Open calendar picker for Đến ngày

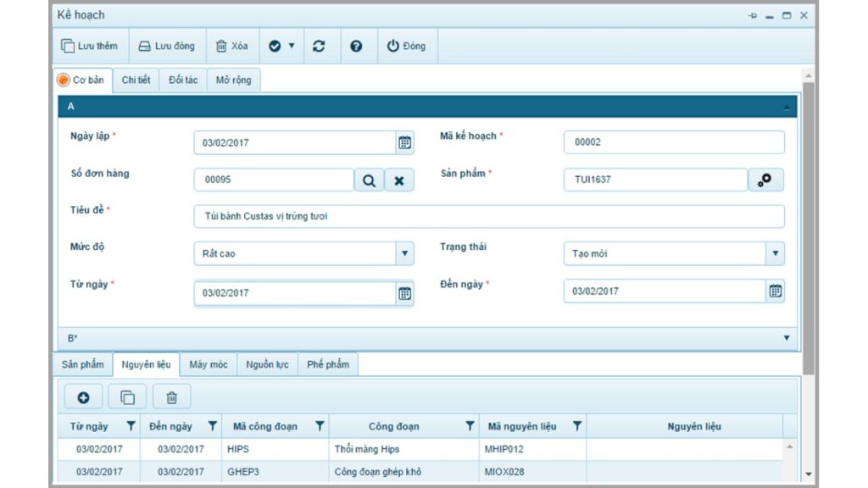click(775, 291)
